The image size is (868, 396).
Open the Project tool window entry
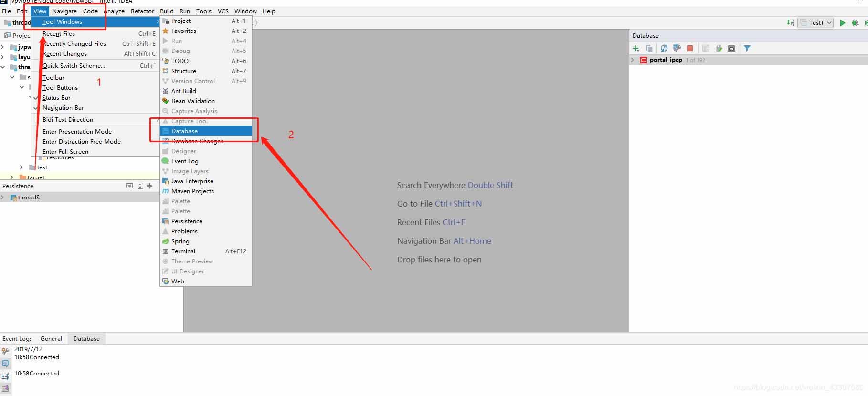coord(206,21)
